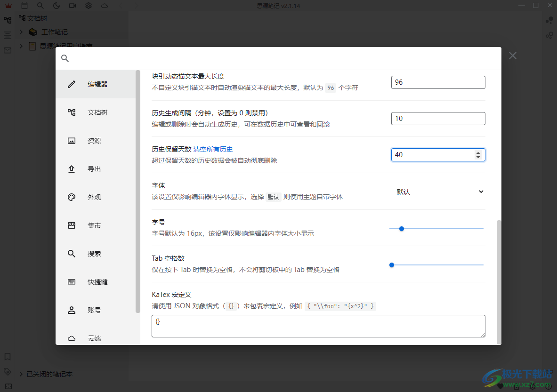Click the 块引动态锚文本最大长度 field showing 96
Viewport: 557px width, 392px height.
click(438, 82)
